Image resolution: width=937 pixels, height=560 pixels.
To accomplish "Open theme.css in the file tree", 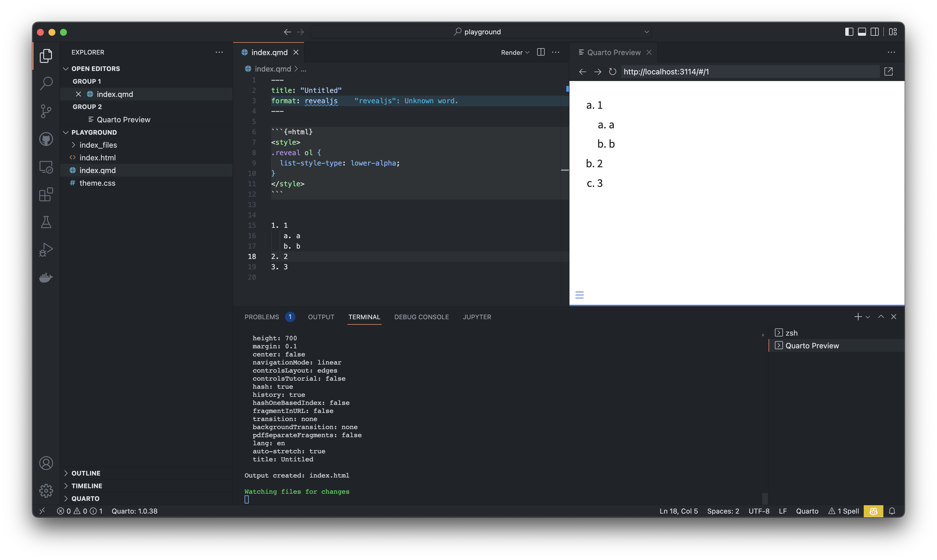I will click(x=146, y=183).
